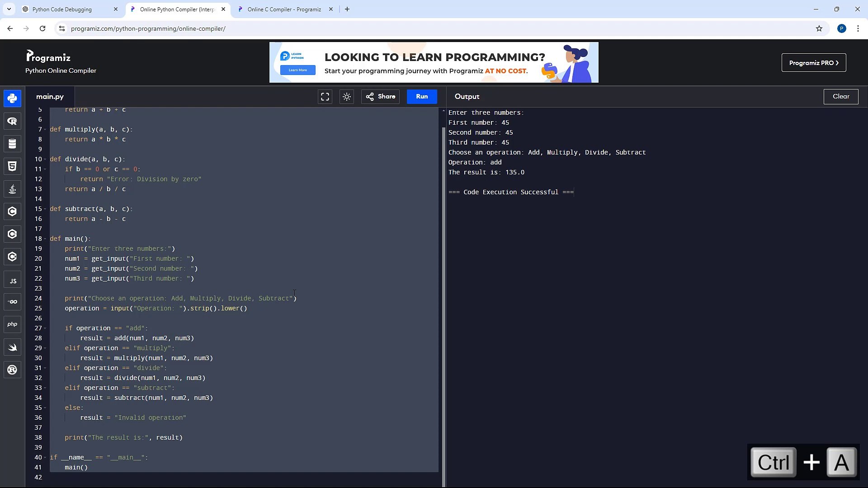Open the Go language compiler

(12, 301)
